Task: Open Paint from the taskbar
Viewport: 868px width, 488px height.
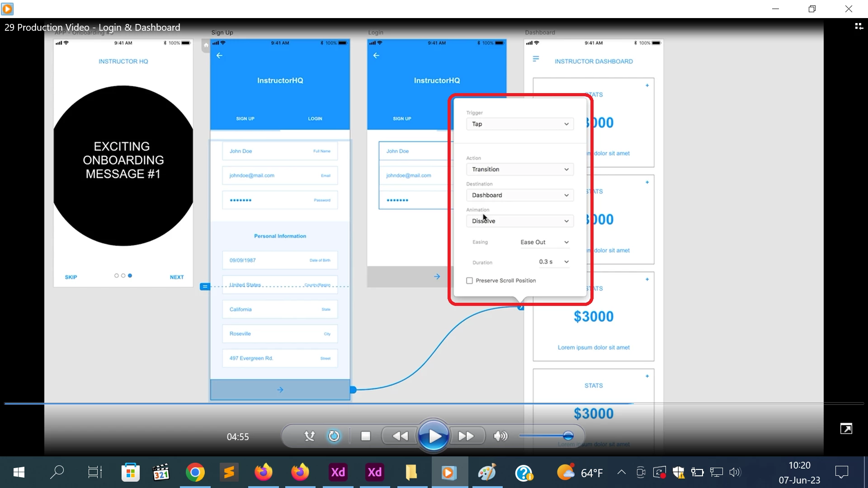Action: click(x=487, y=473)
